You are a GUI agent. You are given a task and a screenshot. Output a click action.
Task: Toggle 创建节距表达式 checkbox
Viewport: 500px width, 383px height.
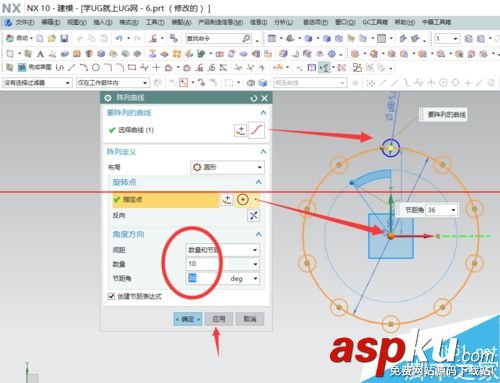111,296
